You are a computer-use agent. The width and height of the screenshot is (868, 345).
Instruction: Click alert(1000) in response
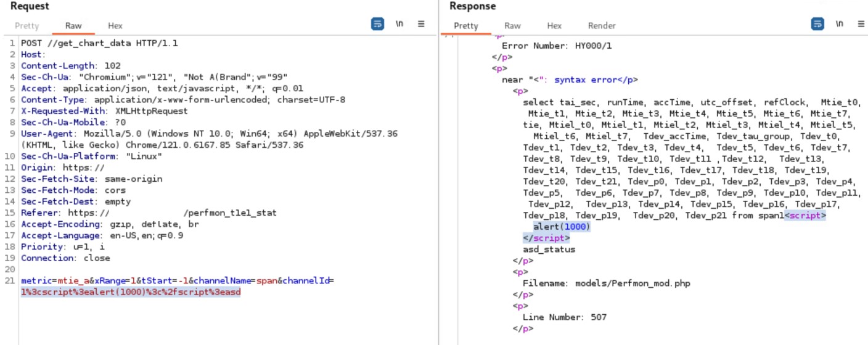(x=562, y=227)
